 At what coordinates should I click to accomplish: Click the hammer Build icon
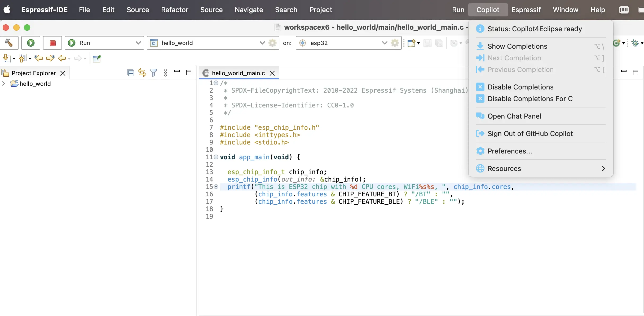pyautogui.click(x=9, y=43)
